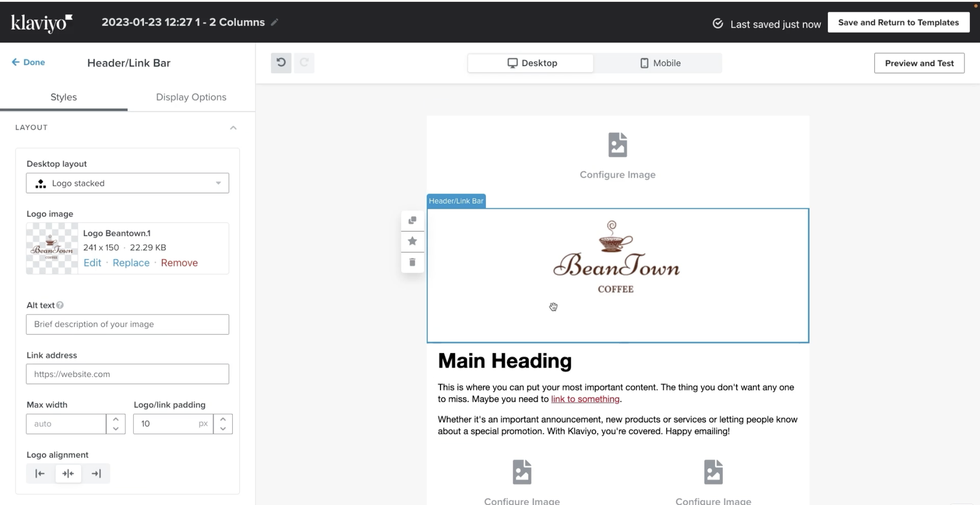Screen dimensions: 980x505
Task: Align logo to the center
Action: pyautogui.click(x=68, y=474)
